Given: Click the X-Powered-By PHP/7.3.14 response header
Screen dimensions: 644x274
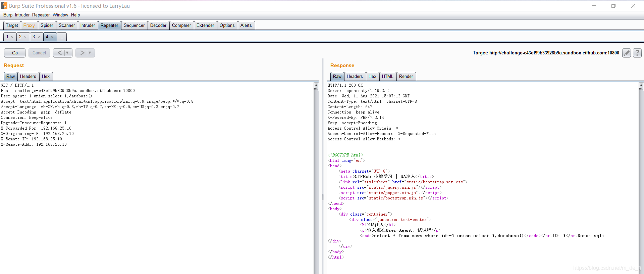Looking at the screenshot, I should (356, 118).
